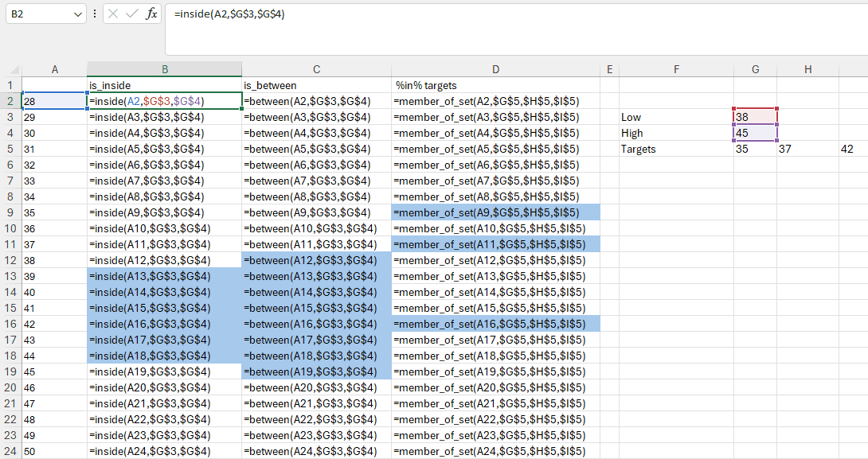Select the between formula in row 19
Screen dimensions: 868x459
pyautogui.click(x=316, y=371)
